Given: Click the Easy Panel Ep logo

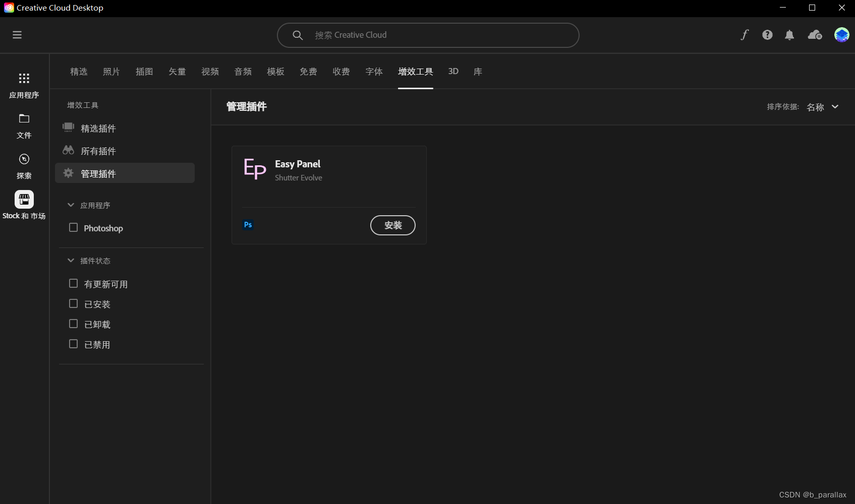Looking at the screenshot, I should (255, 169).
